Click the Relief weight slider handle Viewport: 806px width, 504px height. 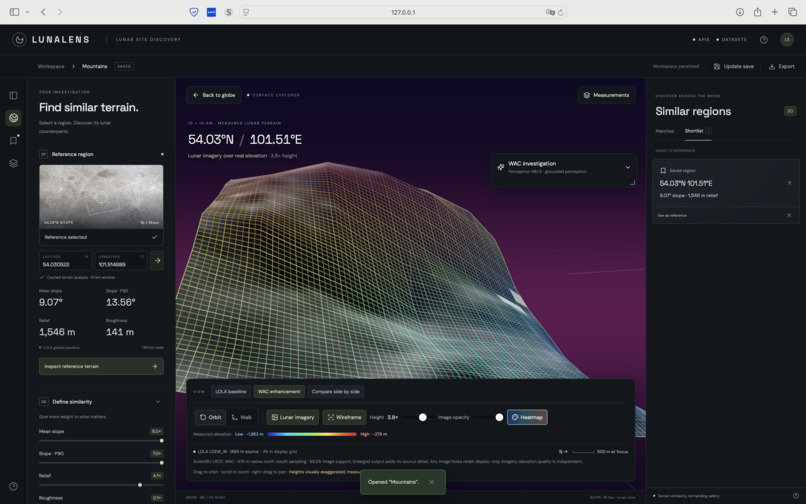(140, 485)
